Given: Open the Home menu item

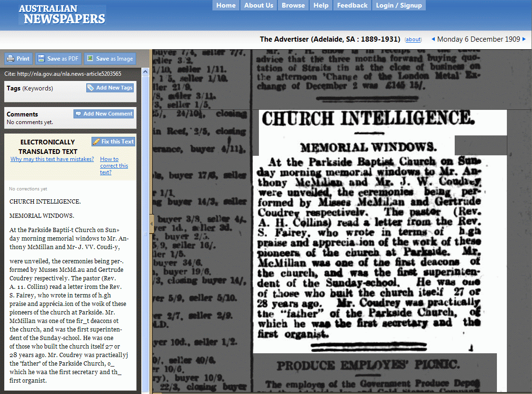Looking at the screenshot, I should click(226, 5).
